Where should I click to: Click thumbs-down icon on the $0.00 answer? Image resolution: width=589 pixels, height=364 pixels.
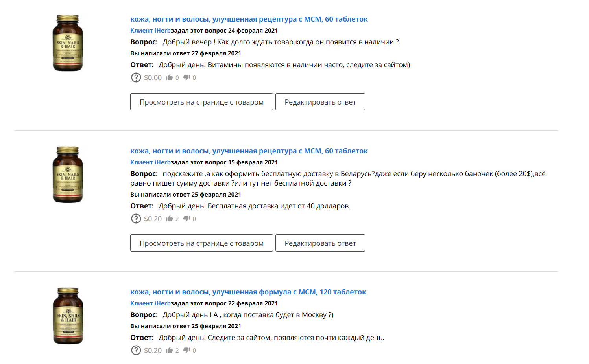coord(187,77)
